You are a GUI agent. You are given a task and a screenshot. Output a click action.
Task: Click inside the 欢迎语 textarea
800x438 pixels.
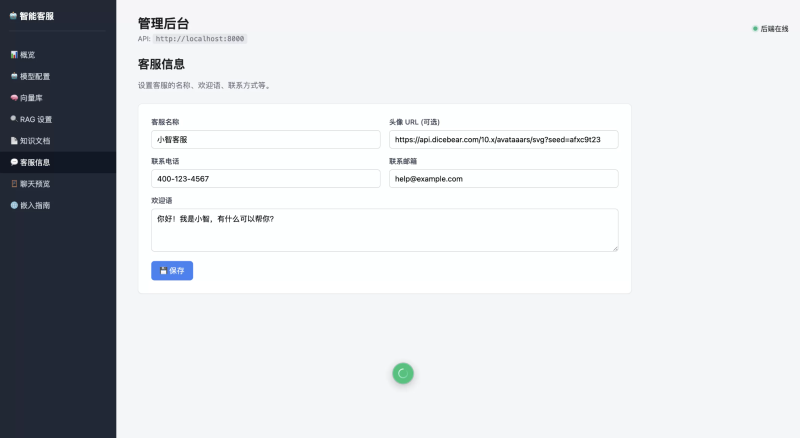tap(385, 230)
